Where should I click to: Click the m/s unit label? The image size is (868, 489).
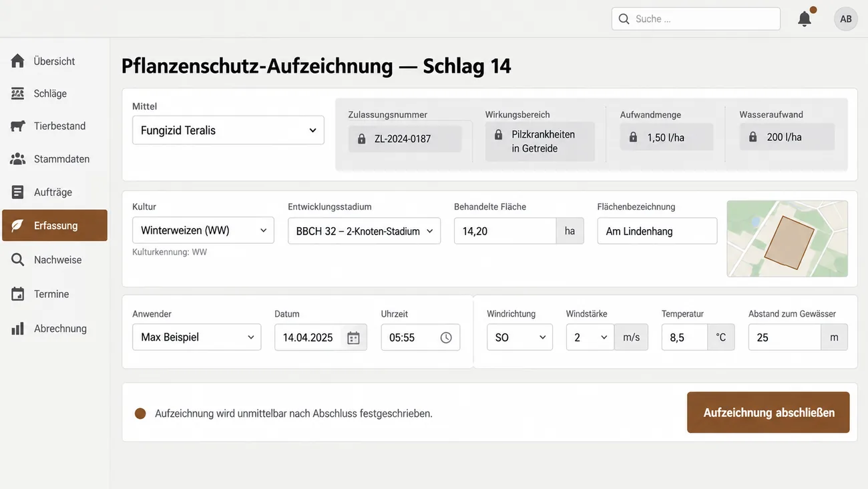631,337
